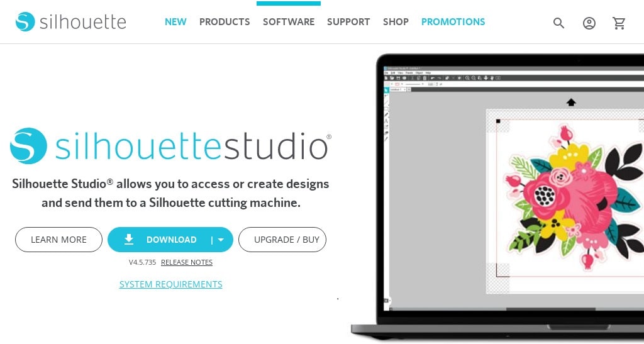Open the PROMOTIONS menu item

point(453,22)
